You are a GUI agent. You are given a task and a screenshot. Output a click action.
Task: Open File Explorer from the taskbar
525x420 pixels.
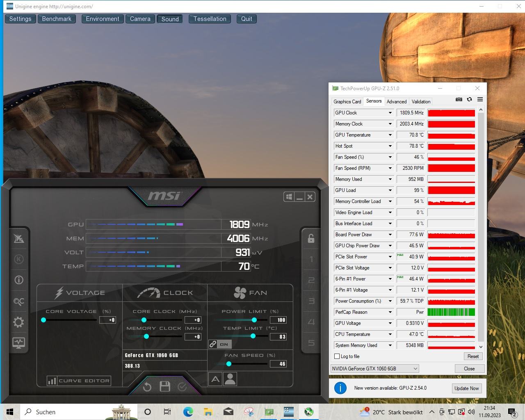(208, 412)
